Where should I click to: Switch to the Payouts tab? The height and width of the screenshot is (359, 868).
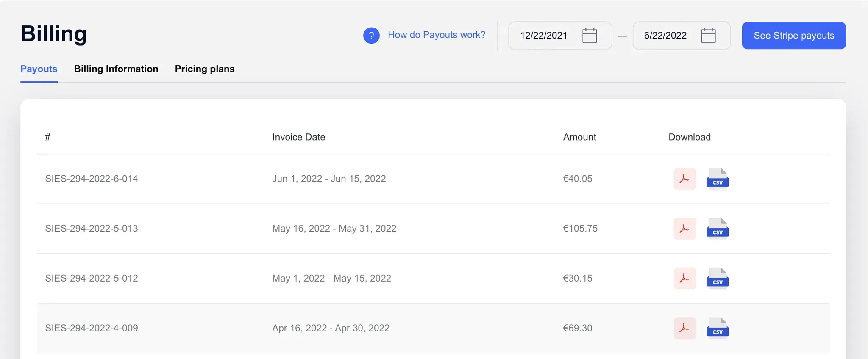click(39, 69)
